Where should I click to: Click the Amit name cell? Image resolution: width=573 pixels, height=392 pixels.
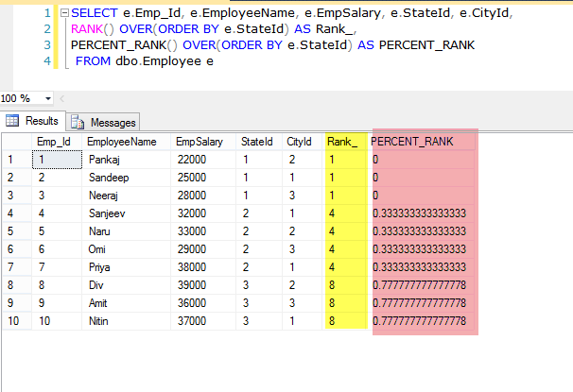(126, 303)
